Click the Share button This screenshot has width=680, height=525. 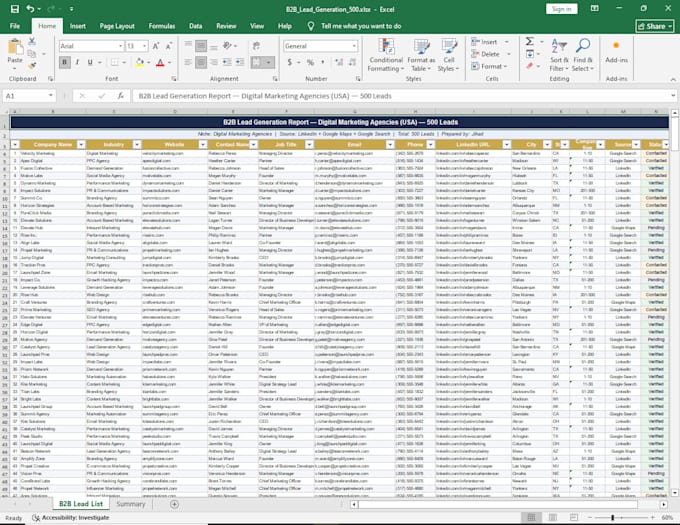[x=655, y=26]
